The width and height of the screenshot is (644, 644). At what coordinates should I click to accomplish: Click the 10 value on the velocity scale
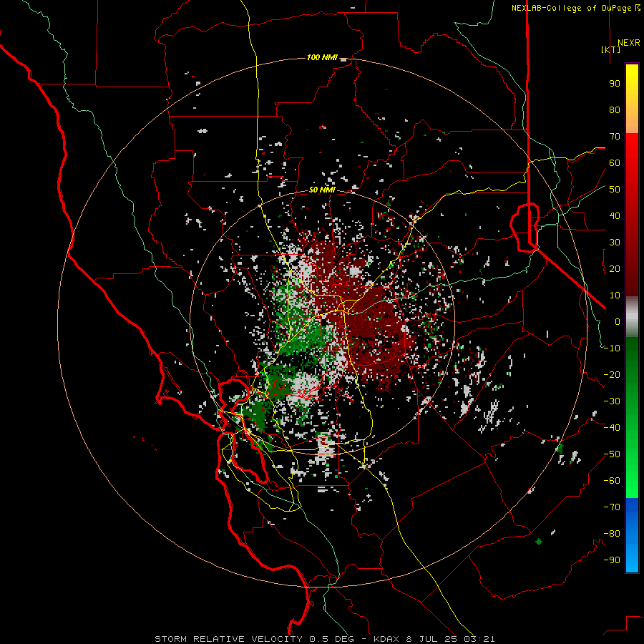pyautogui.click(x=615, y=296)
